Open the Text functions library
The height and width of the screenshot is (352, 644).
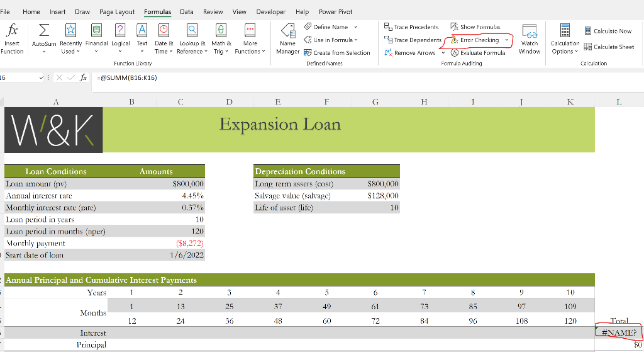[142, 38]
